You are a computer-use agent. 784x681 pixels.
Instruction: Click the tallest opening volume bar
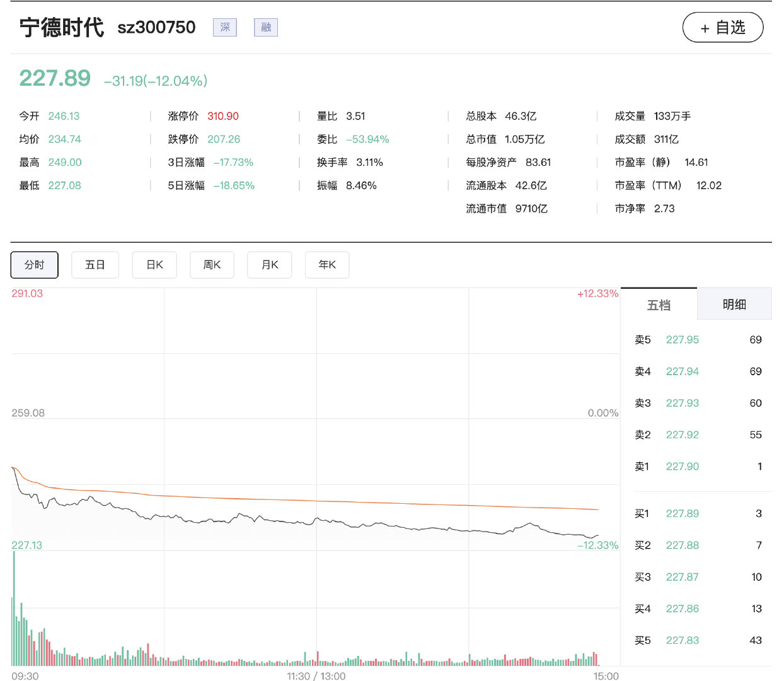[x=14, y=608]
